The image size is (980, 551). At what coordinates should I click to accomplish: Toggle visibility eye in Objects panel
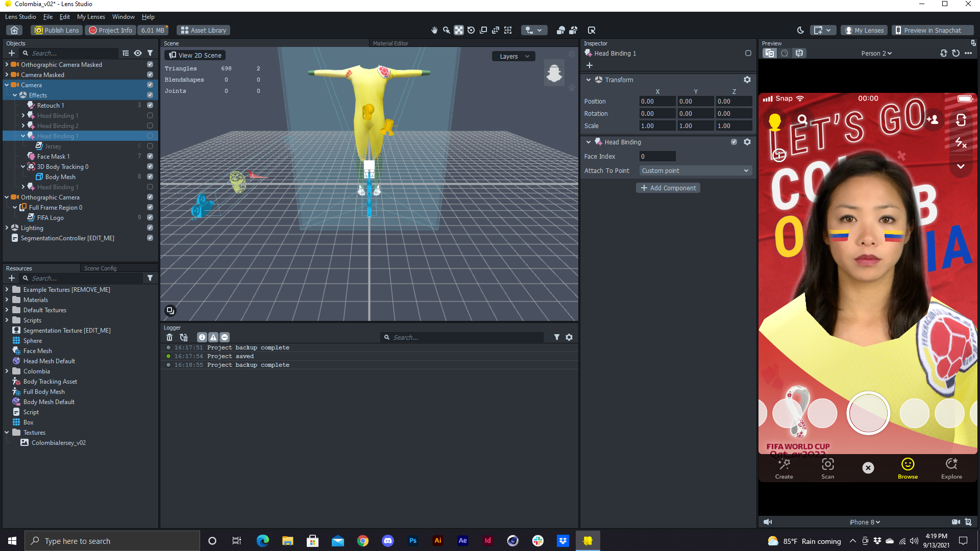click(x=138, y=53)
